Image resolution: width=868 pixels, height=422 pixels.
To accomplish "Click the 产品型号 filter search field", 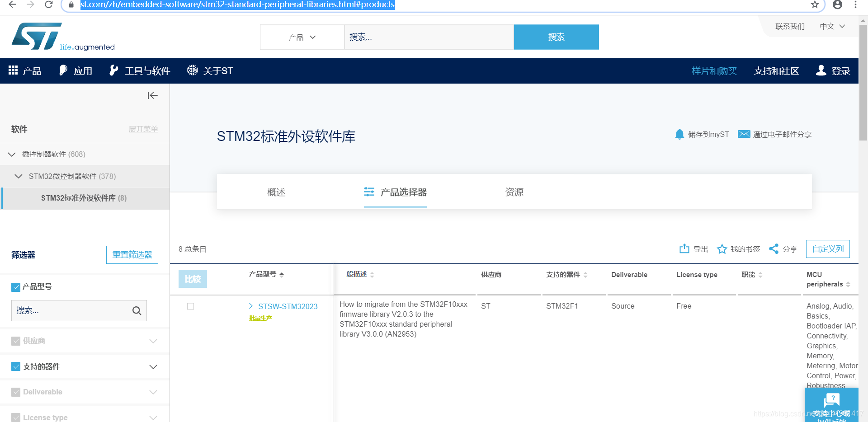I will coord(79,310).
